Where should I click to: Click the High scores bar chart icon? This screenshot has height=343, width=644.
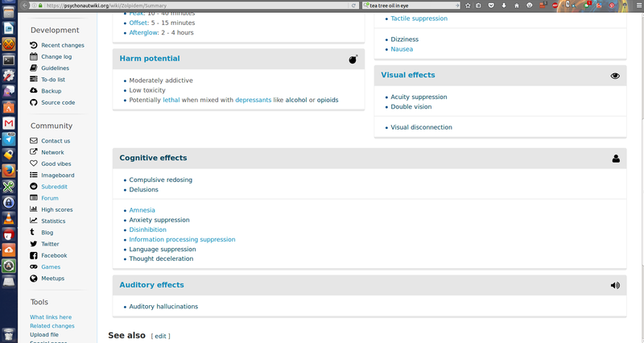34,209
